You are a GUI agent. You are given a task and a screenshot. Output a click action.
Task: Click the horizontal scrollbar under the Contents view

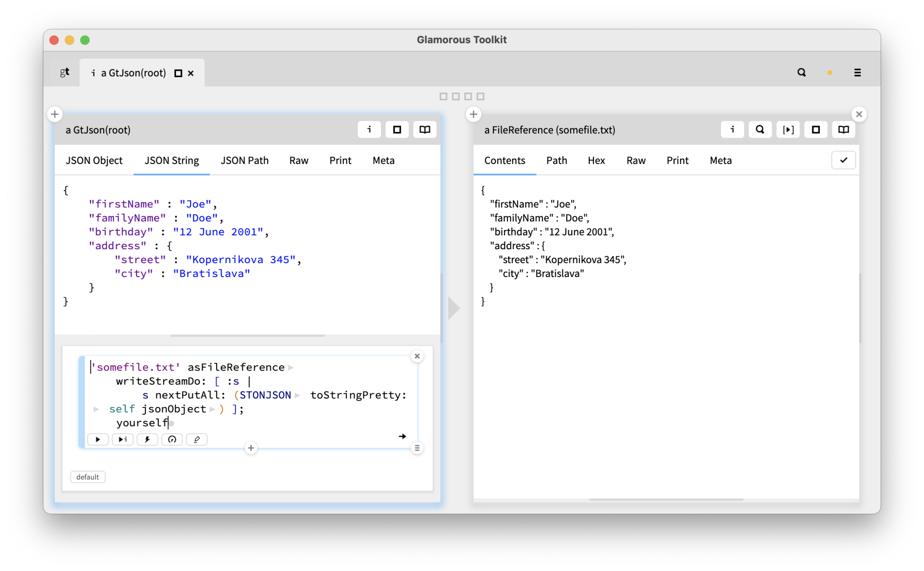pos(666,500)
